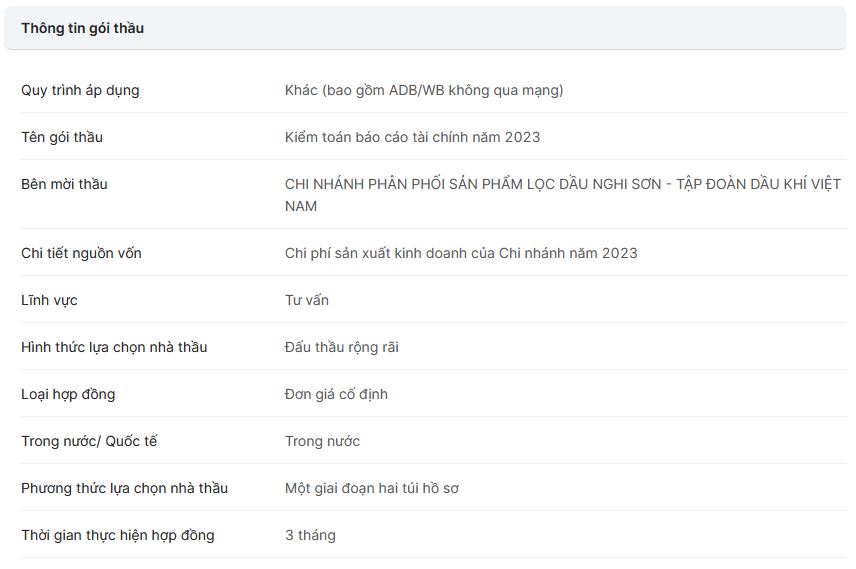Click the 'Bên mời thầu' label
The image size is (856, 569).
64,184
